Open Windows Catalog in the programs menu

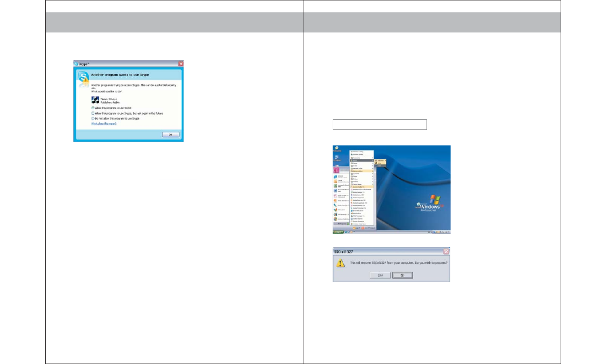click(362, 152)
